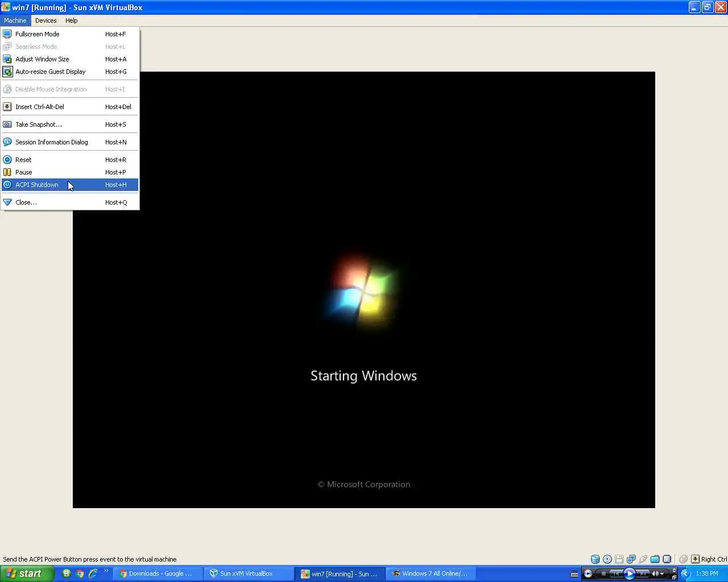
Task: Select ACPI Shutdown menu entry
Action: click(x=70, y=185)
